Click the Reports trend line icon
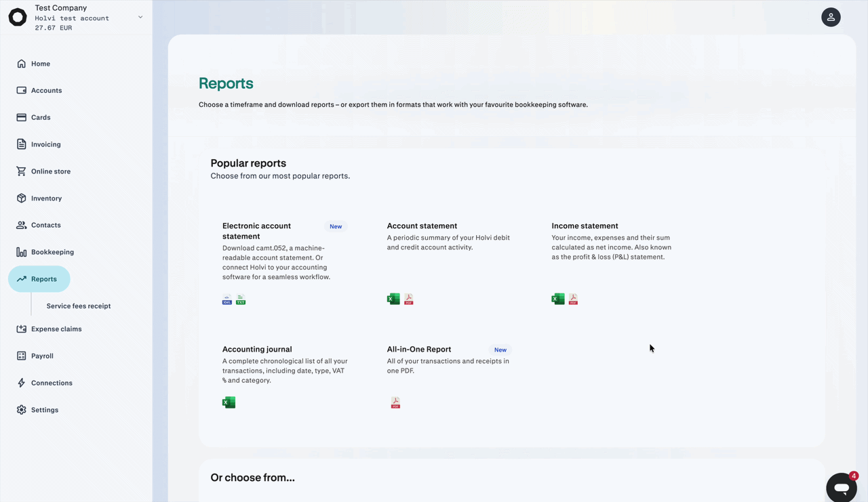This screenshot has width=868, height=502. coord(22,279)
